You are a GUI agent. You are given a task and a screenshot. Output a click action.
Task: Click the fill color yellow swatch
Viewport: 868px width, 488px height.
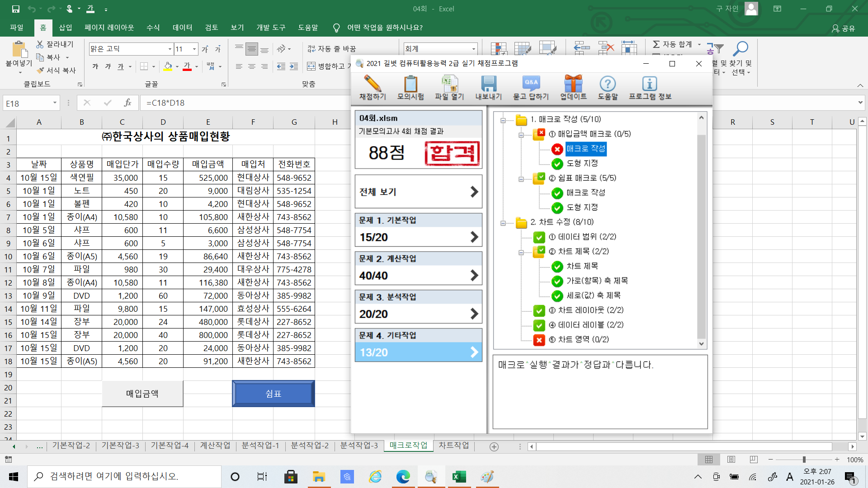tap(168, 66)
